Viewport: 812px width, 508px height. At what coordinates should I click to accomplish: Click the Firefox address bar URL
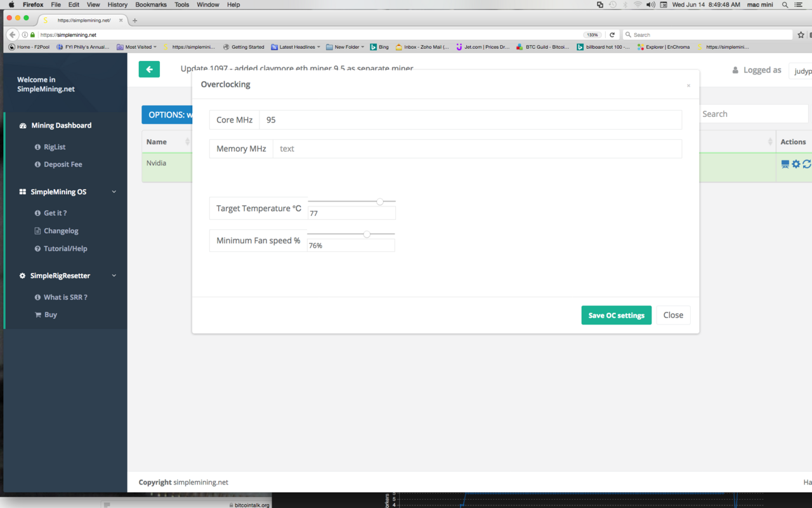click(68, 35)
